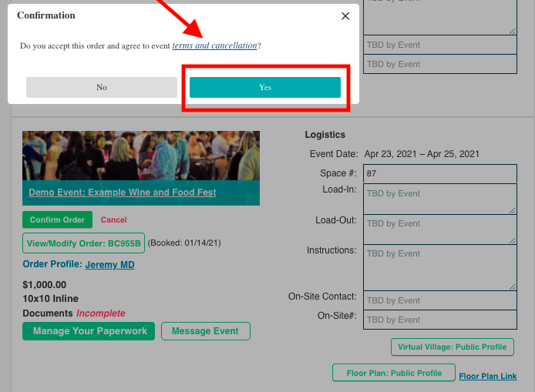Open Demo Event: Example Wine and Food Fest link
The height and width of the screenshot is (392, 535).
click(x=122, y=193)
